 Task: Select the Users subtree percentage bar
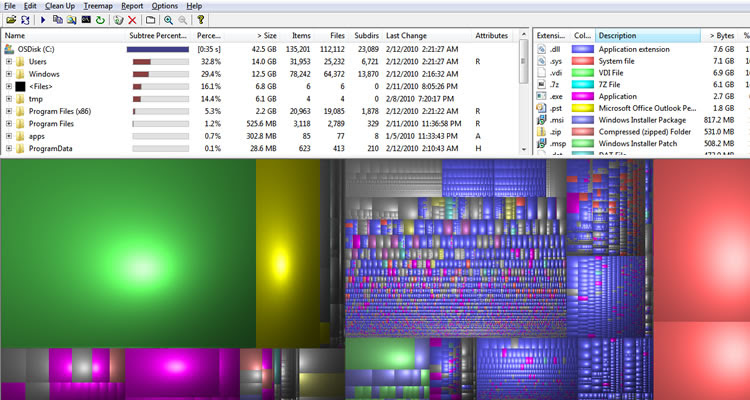click(161, 61)
